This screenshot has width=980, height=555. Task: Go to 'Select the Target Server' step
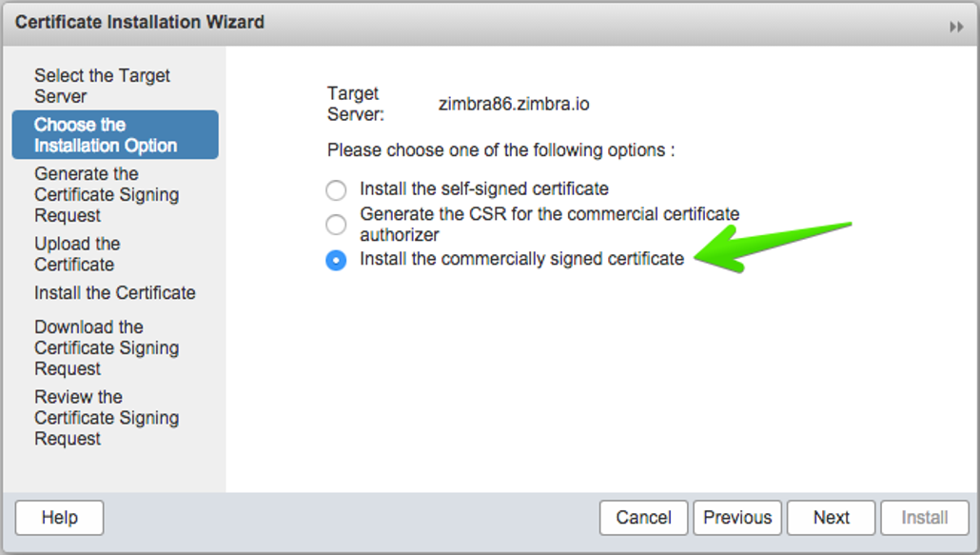pyautogui.click(x=102, y=86)
